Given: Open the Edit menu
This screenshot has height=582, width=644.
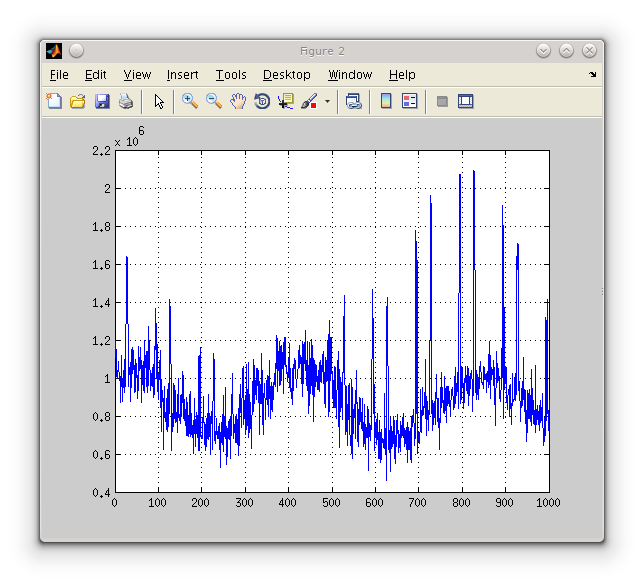Looking at the screenshot, I should click(x=96, y=75).
